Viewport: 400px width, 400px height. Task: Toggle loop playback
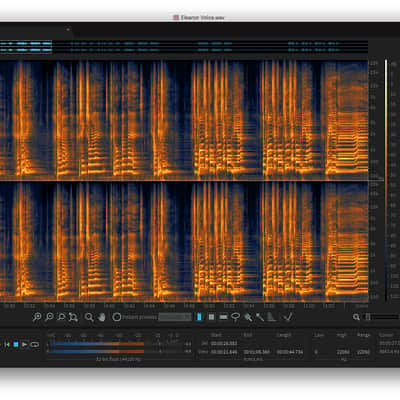[35, 345]
